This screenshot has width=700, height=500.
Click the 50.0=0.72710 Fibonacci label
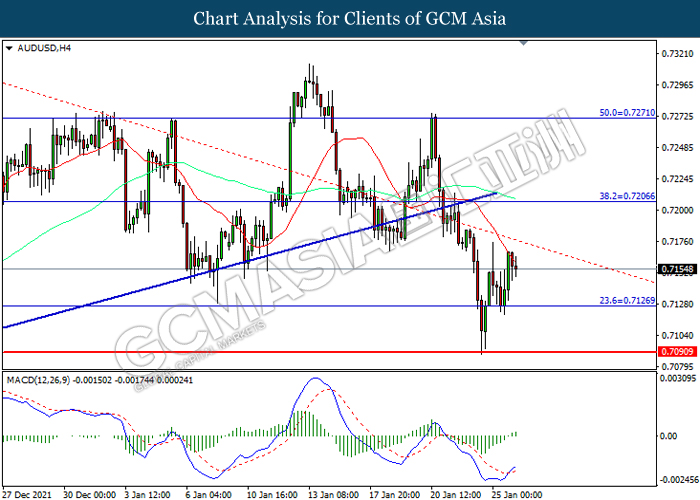coord(627,113)
